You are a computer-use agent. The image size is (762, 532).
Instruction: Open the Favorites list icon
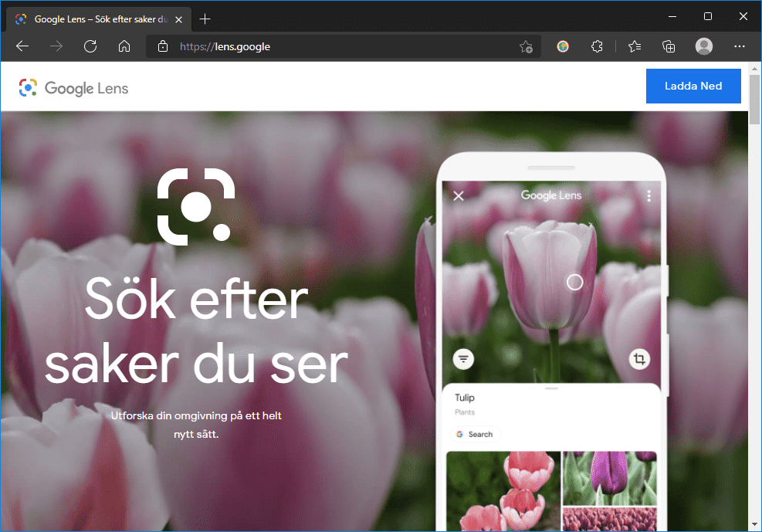tap(635, 46)
